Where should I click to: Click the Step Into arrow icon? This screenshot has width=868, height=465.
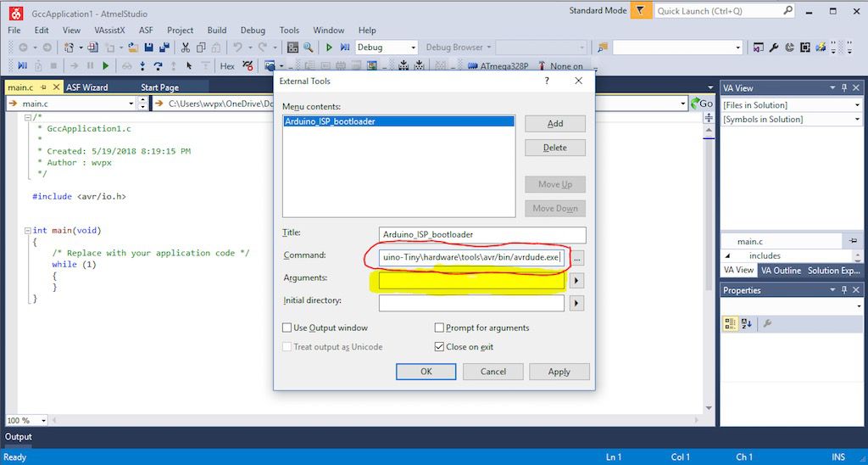pos(142,66)
